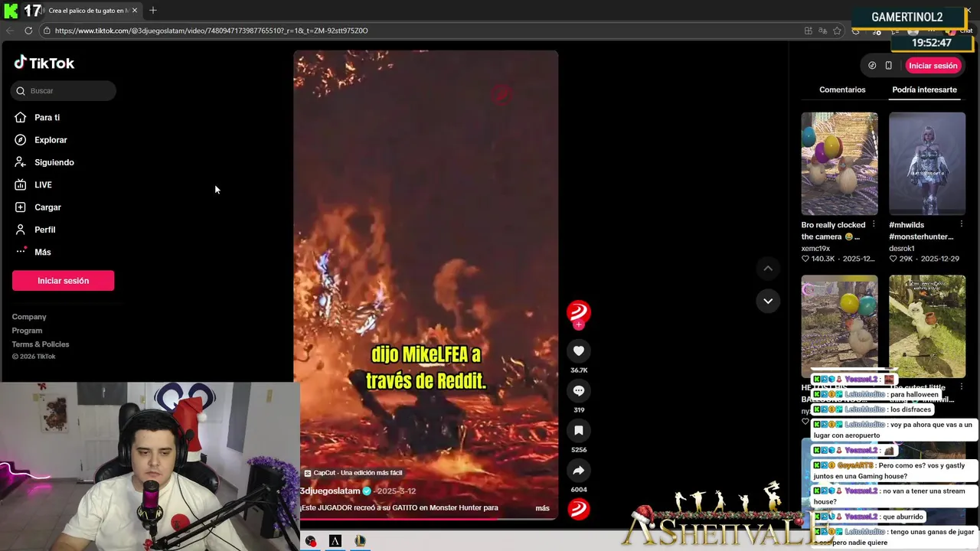Expand the Company footer section
Image resolution: width=980 pixels, height=551 pixels.
tap(29, 317)
